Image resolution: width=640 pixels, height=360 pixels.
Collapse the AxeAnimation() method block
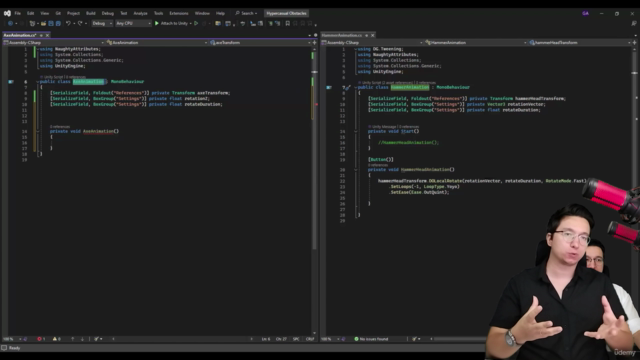tap(38, 131)
